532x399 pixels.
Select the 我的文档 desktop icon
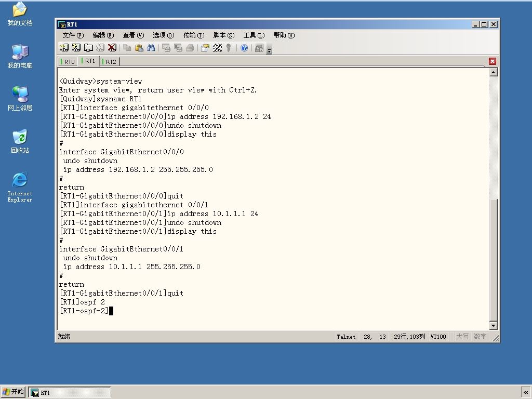click(20, 14)
